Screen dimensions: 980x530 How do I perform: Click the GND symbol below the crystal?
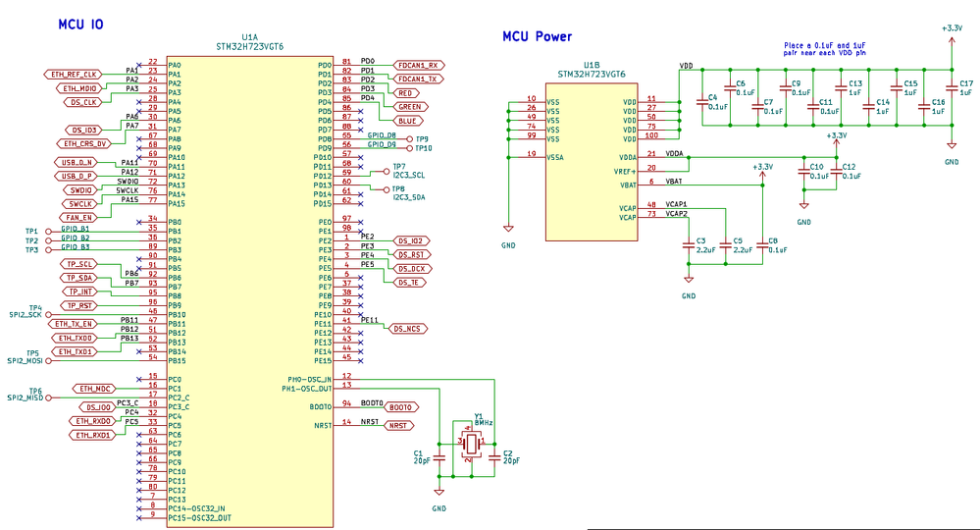pyautogui.click(x=439, y=494)
